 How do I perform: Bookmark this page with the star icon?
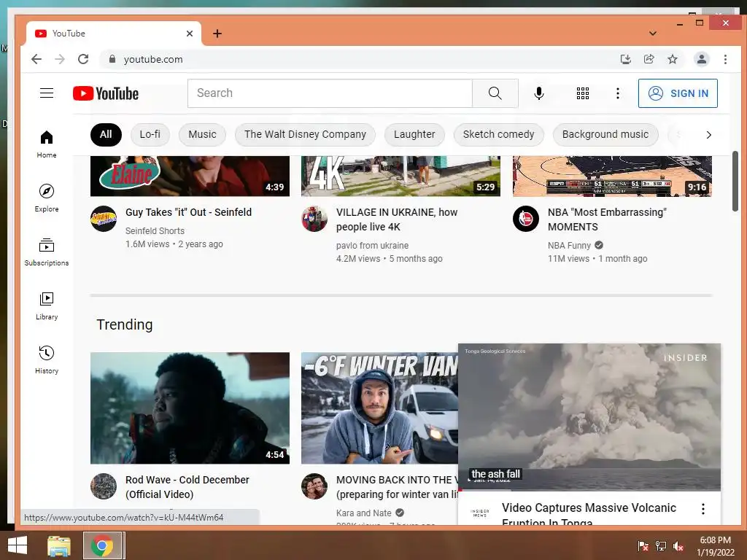coord(672,59)
